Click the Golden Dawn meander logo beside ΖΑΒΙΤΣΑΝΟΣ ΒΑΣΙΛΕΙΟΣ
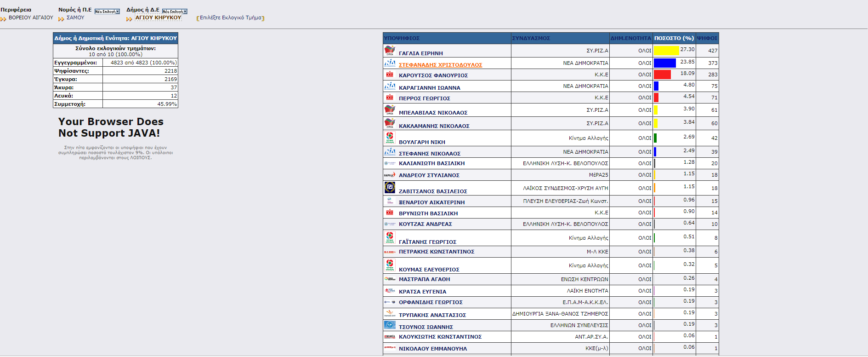The width and height of the screenshot is (868, 357). pos(390,187)
